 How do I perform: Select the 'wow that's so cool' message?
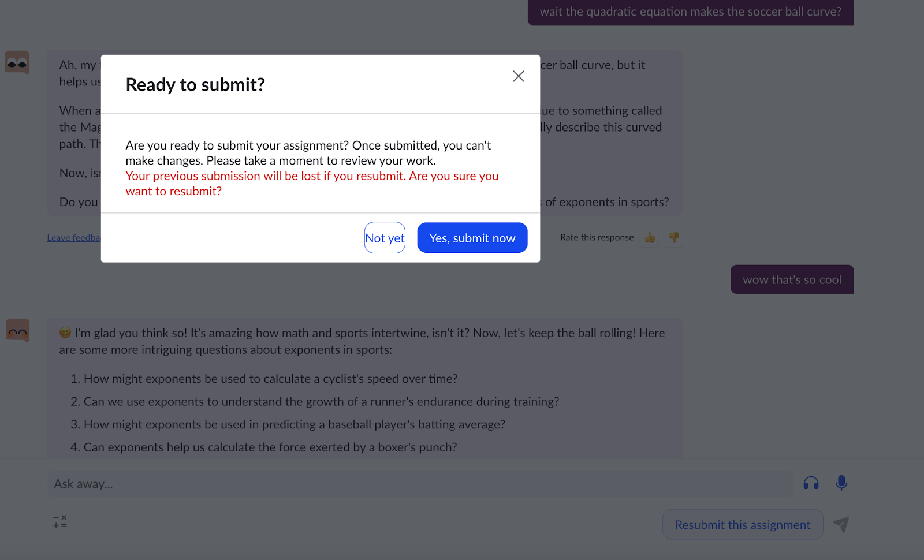pos(792,279)
